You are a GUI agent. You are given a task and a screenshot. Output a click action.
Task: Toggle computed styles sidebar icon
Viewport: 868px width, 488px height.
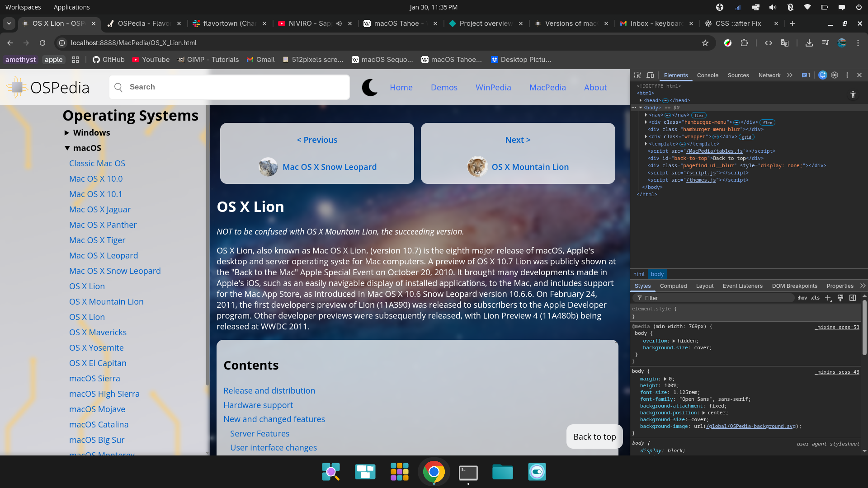point(853,298)
